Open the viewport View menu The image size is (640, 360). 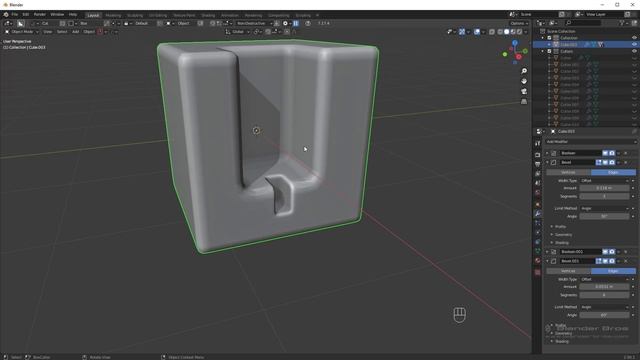48,31
